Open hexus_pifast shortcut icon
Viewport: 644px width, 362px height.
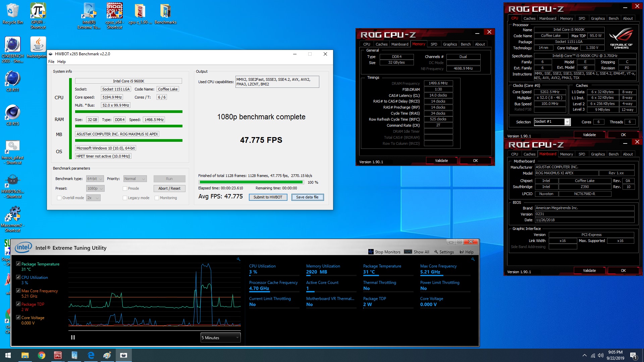[x=12, y=152]
